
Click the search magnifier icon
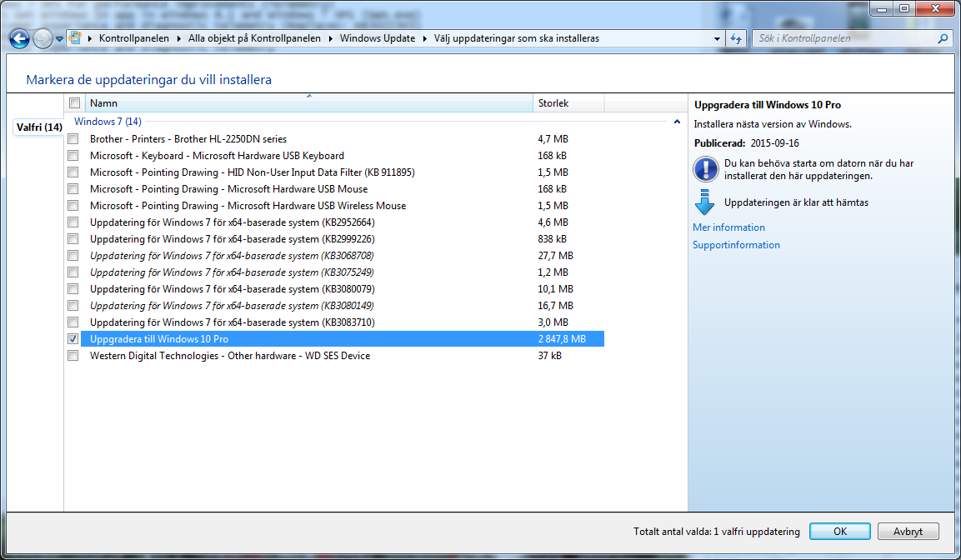point(943,38)
